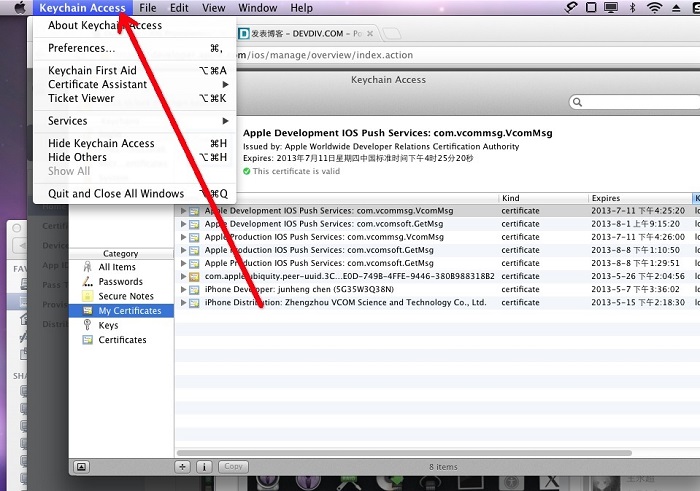This screenshot has width=700, height=491.
Task: Click the Certificates category icon
Action: (x=88, y=340)
